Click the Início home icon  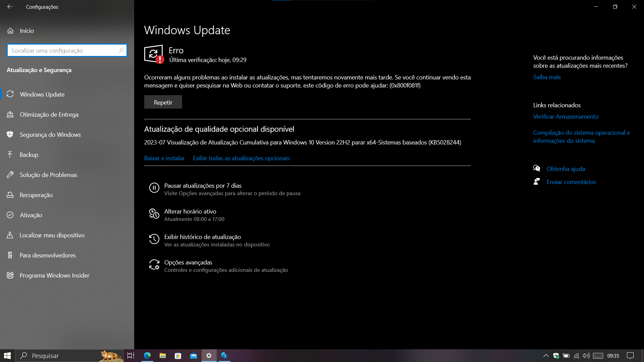(10, 31)
